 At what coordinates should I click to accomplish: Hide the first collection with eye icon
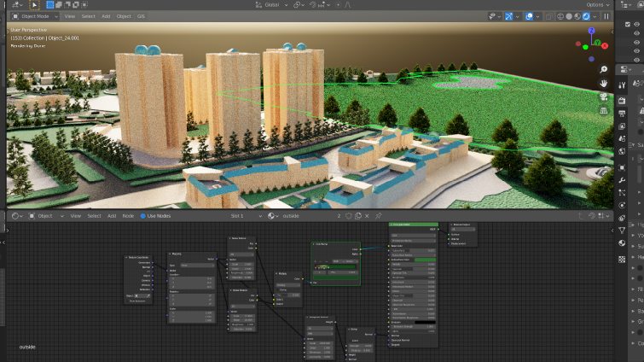637,25
